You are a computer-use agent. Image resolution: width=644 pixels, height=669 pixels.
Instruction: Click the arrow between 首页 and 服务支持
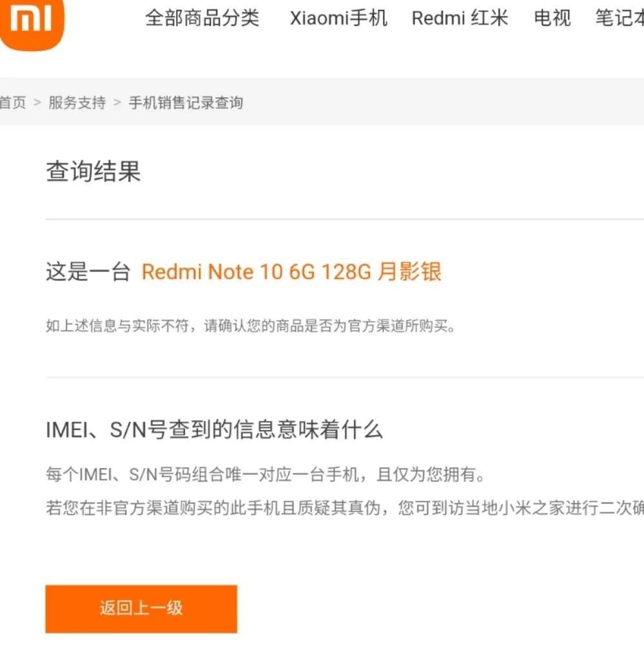pos(37,103)
